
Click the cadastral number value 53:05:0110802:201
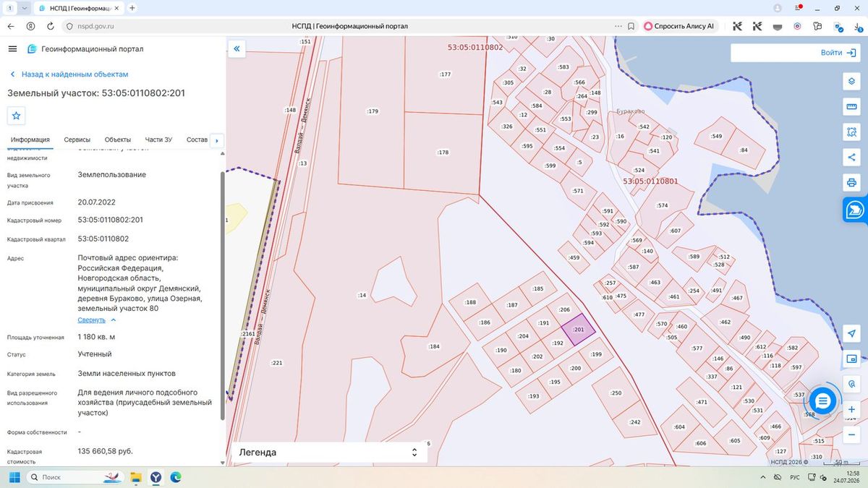[x=110, y=220]
